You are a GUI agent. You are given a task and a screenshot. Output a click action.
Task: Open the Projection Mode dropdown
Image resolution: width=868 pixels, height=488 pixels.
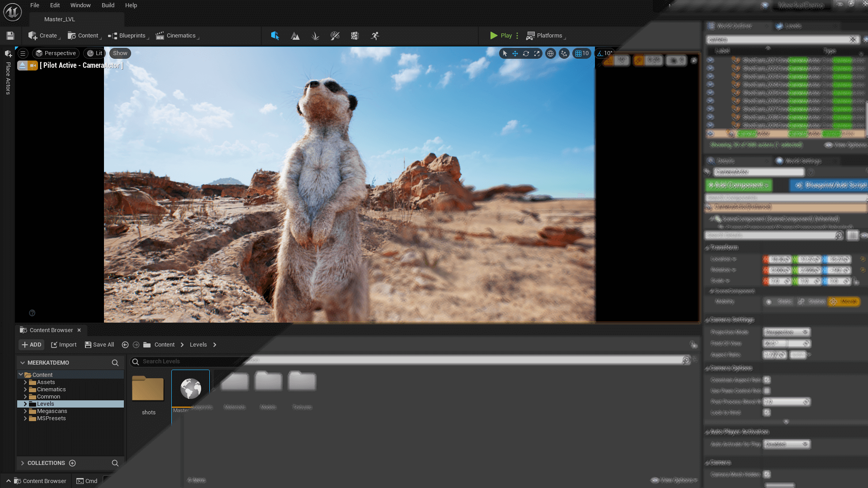click(x=787, y=332)
